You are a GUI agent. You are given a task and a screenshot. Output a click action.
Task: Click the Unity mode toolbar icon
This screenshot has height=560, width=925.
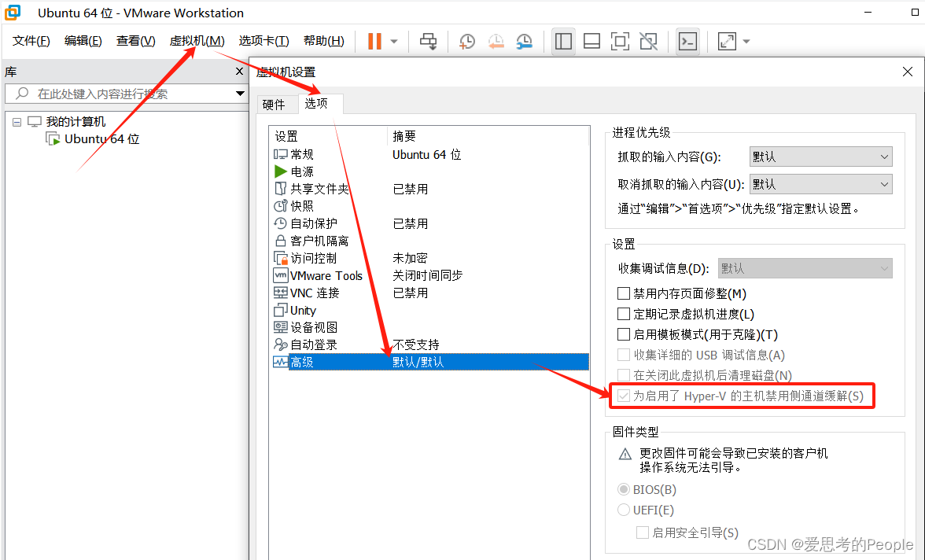coord(648,42)
